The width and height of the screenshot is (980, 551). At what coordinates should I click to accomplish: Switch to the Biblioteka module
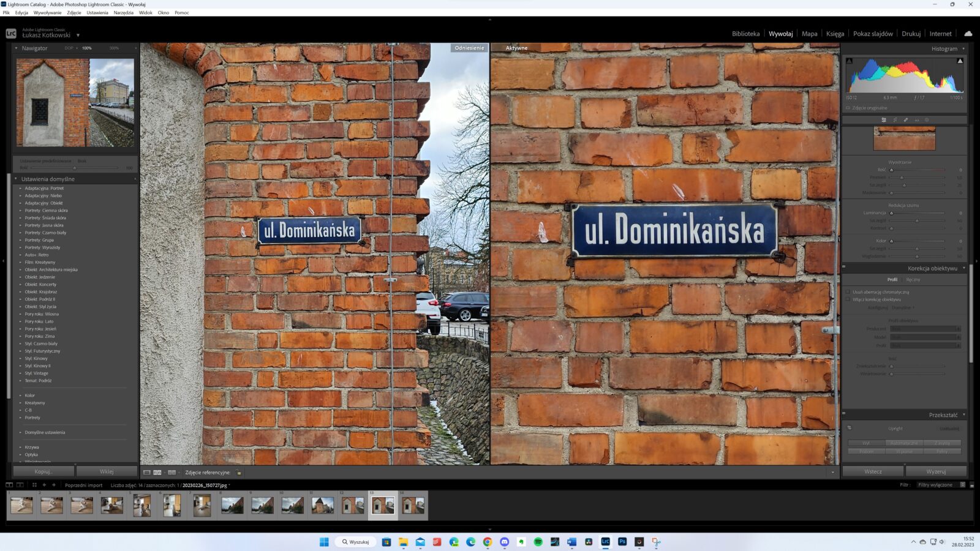(x=745, y=34)
